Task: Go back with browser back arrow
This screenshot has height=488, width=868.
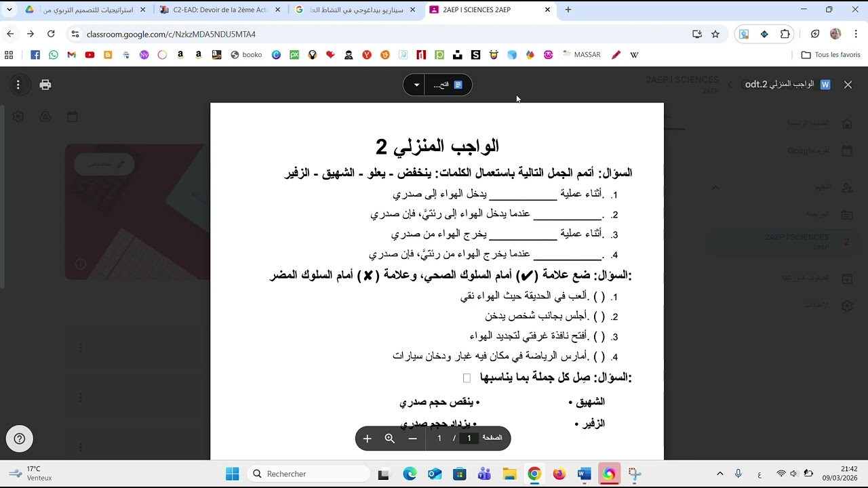Action: click(10, 34)
